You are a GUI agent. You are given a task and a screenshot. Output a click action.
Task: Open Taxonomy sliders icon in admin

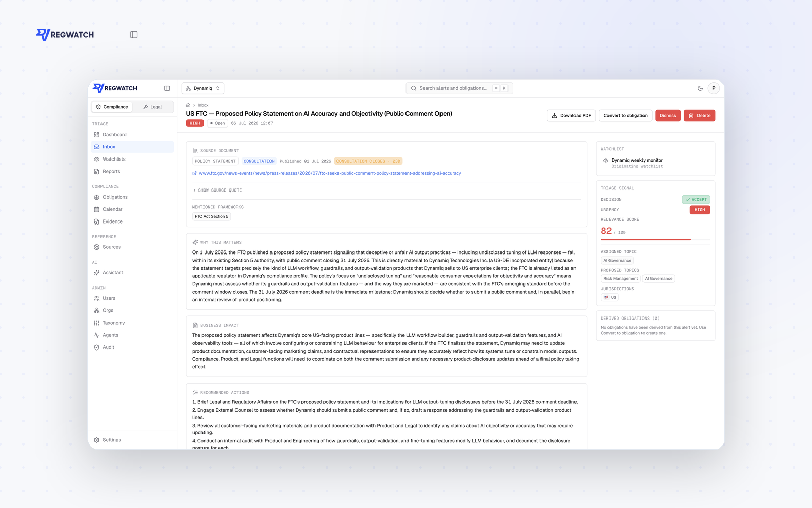(x=97, y=323)
